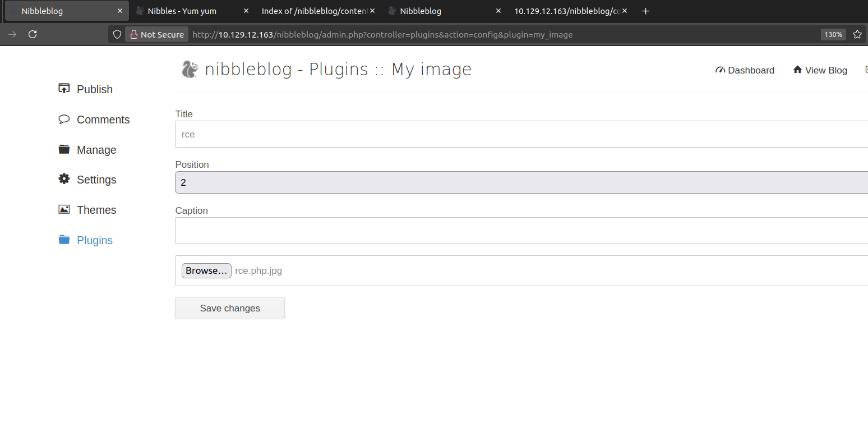Viewport: 868px width, 445px height.
Task: Close the first Nibbleblog tab
Action: [120, 11]
